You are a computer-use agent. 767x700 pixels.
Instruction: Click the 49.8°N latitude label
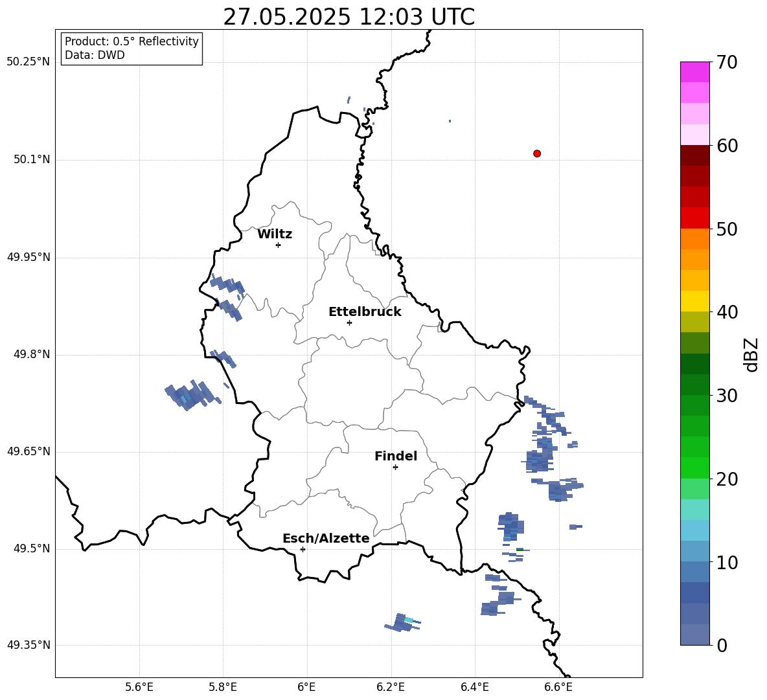tap(31, 354)
